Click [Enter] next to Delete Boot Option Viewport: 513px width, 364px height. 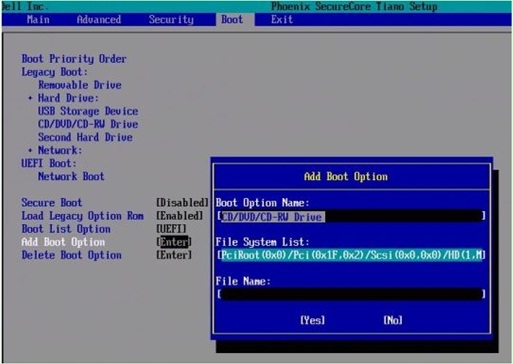pos(174,255)
